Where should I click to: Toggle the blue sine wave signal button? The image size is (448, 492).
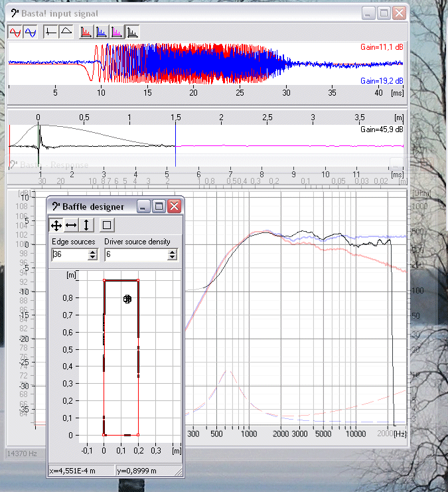point(30,32)
